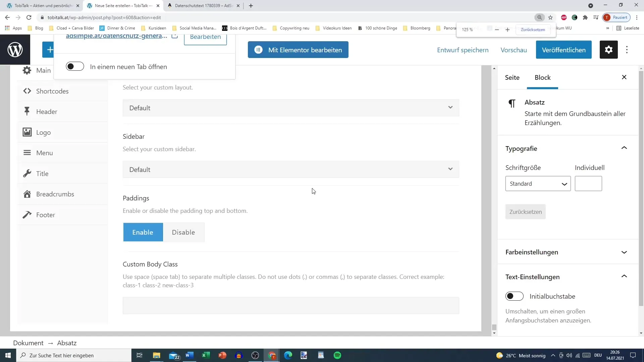The image size is (644, 362).
Task: Click the Logo image icon
Action: (x=27, y=132)
